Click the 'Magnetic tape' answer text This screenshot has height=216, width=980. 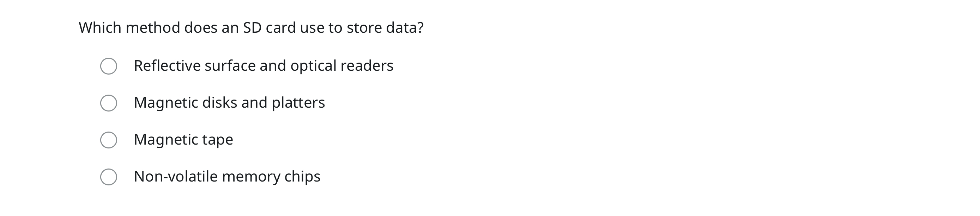[183, 140]
